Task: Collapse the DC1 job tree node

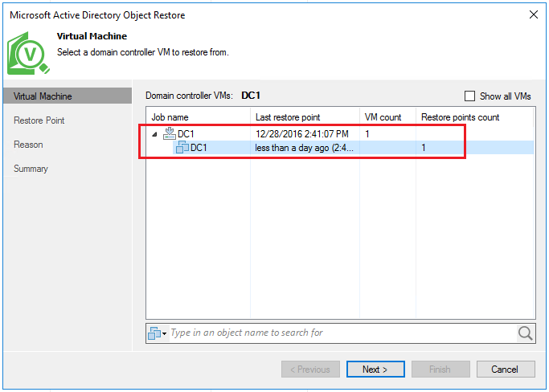Action: point(154,134)
